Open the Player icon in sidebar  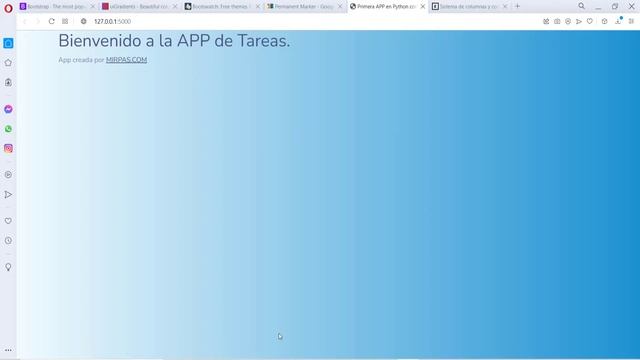8,175
